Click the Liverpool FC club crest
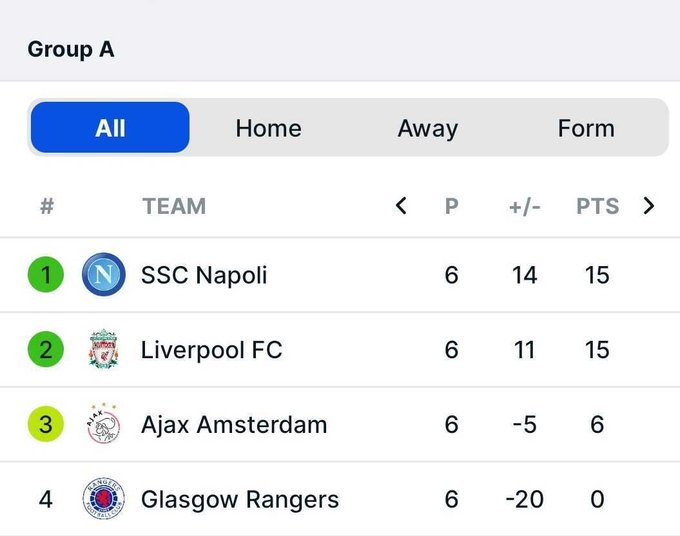 coord(103,350)
